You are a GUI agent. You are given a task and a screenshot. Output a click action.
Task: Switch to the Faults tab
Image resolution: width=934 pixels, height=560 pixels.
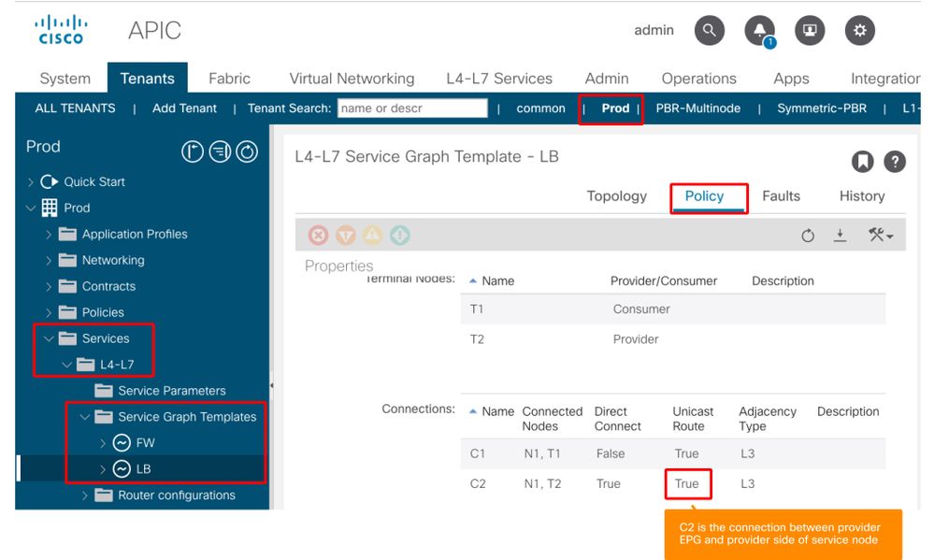pyautogui.click(x=781, y=196)
